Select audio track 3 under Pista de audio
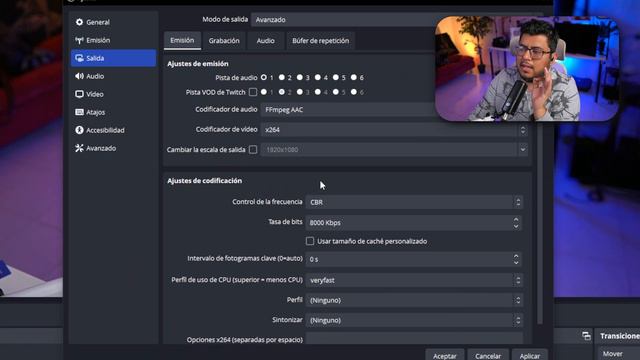Screen dimensions: 640x360 tap(300, 77)
